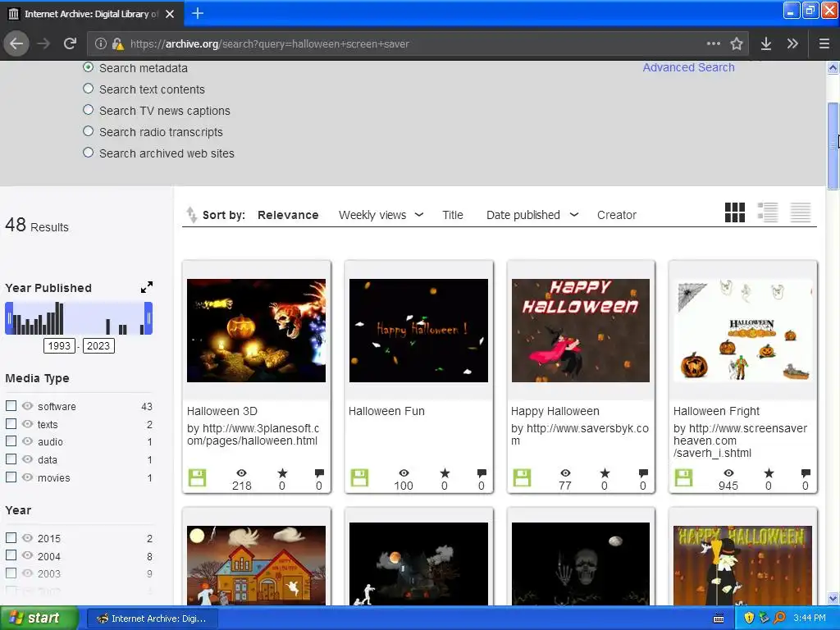Screen dimensions: 840x630
Task: Click software floppy icon on Halloween Fun
Action: [x=359, y=477]
